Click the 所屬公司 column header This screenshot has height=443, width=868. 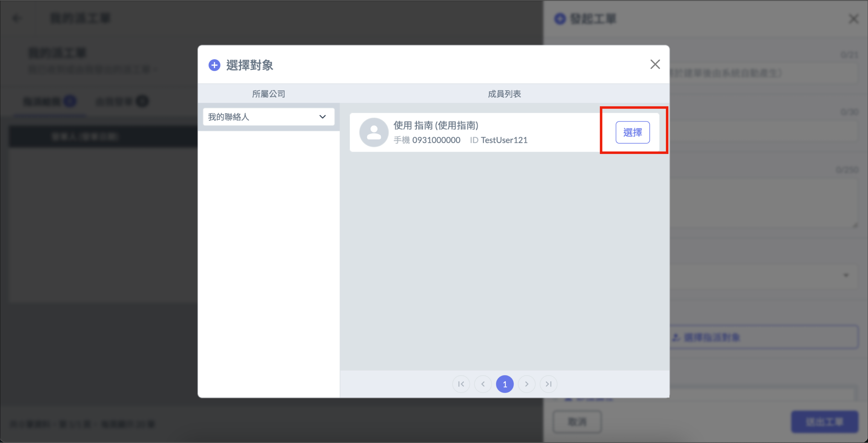coord(268,94)
